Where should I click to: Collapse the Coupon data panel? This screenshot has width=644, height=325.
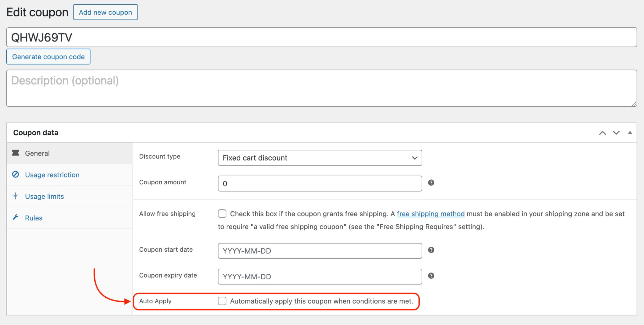pos(630,132)
